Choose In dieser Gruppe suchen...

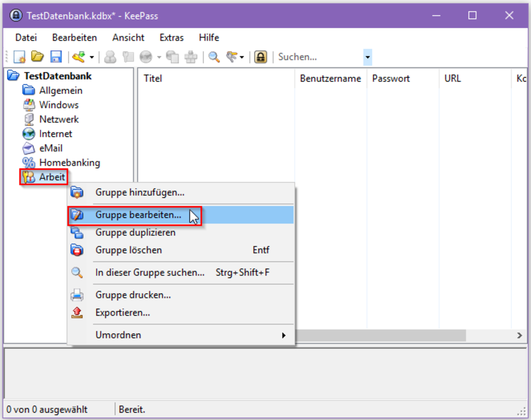(181, 272)
